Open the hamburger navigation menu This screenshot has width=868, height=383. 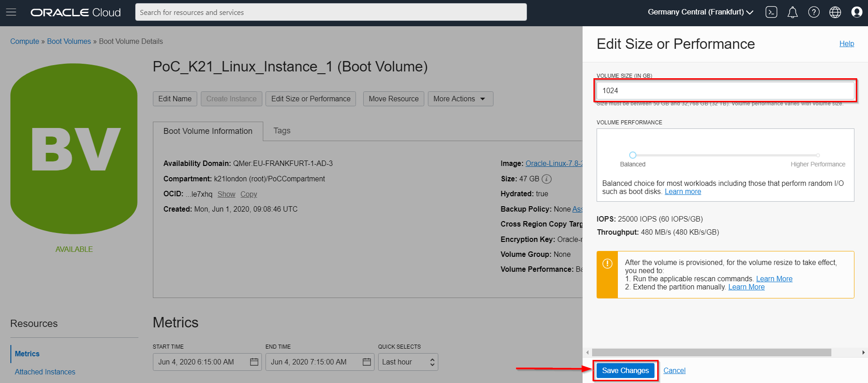point(11,12)
